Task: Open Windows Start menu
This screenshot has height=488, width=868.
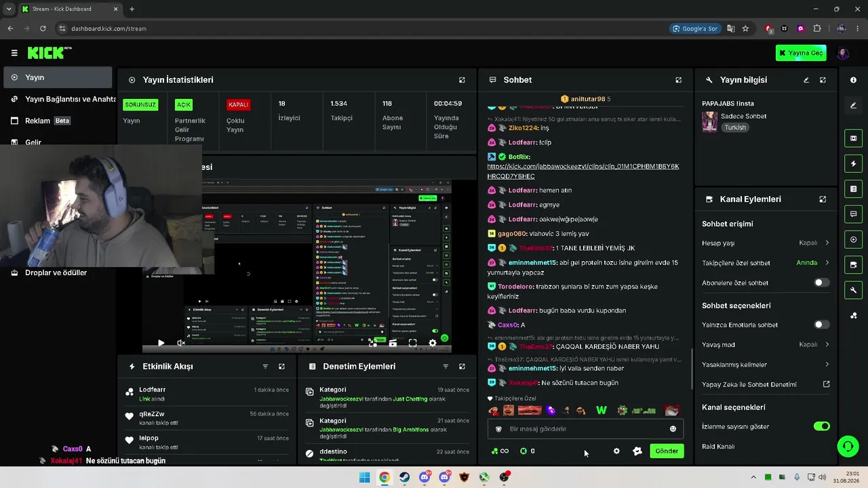Action: click(x=364, y=477)
